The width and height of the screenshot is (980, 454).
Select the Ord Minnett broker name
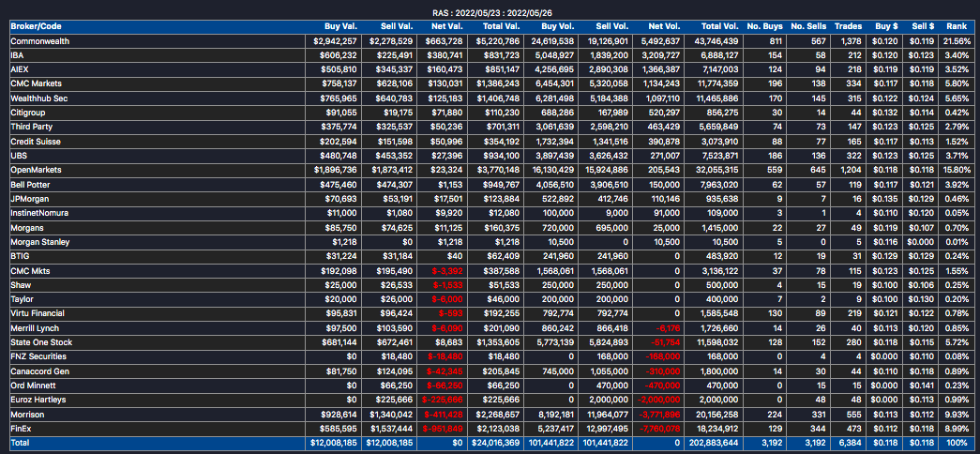coord(33,386)
